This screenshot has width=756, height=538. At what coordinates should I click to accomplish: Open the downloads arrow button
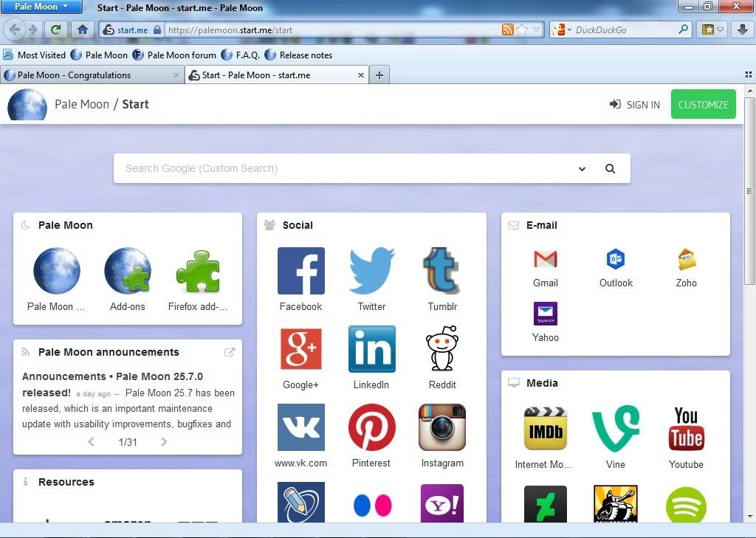click(x=743, y=30)
